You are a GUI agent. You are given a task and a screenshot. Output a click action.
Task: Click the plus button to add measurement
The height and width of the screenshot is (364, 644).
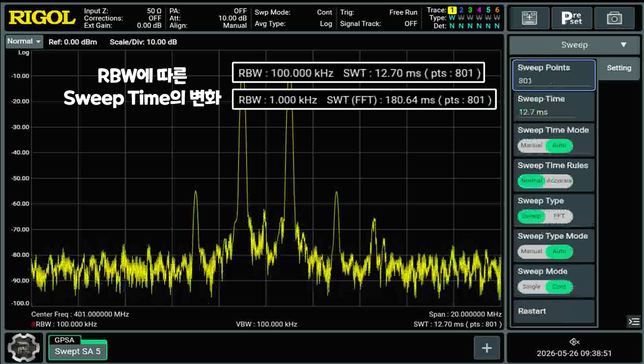(487, 348)
